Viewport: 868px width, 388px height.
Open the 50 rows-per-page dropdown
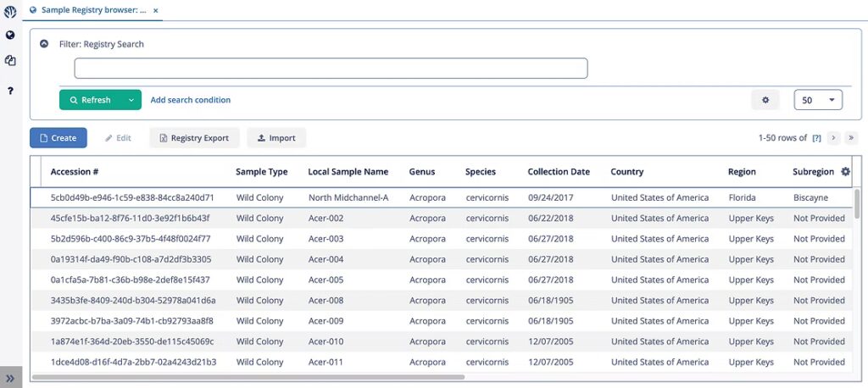coord(817,100)
